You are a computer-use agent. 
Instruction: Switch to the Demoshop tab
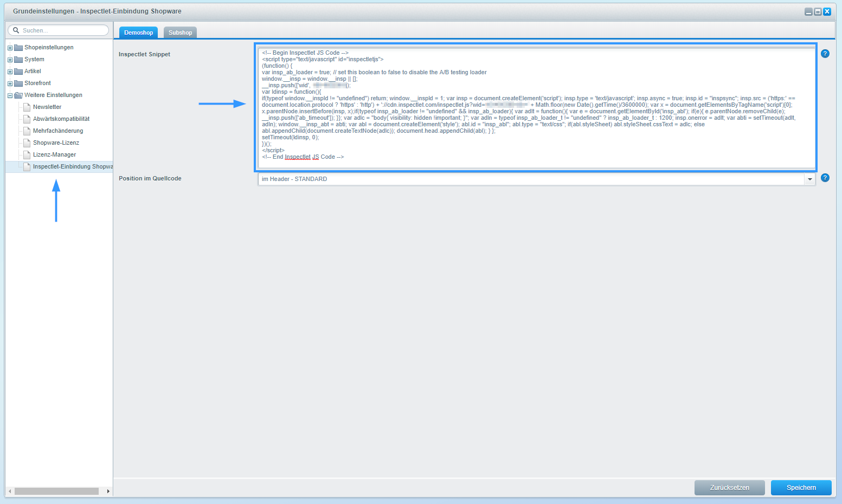[138, 33]
